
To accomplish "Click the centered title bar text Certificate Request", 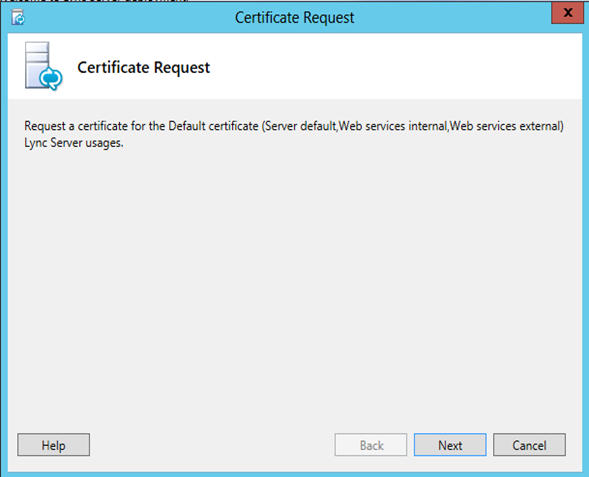I will (294, 18).
